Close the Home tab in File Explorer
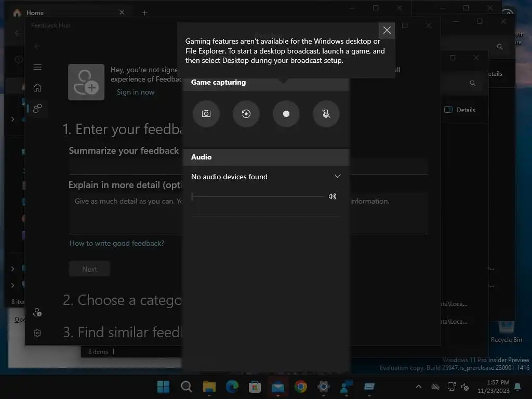 pyautogui.click(x=122, y=12)
